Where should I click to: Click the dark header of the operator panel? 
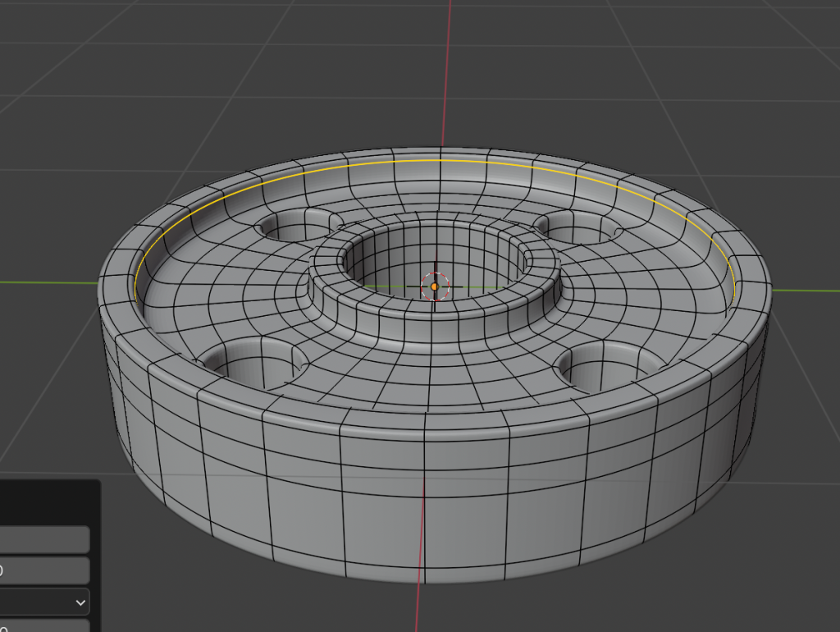(49, 500)
